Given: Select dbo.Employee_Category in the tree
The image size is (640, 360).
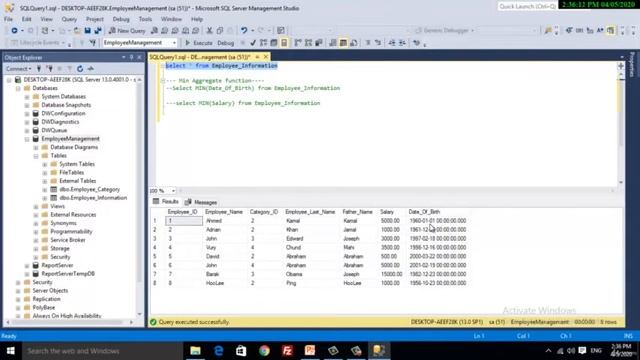Looking at the screenshot, I should point(89,189).
